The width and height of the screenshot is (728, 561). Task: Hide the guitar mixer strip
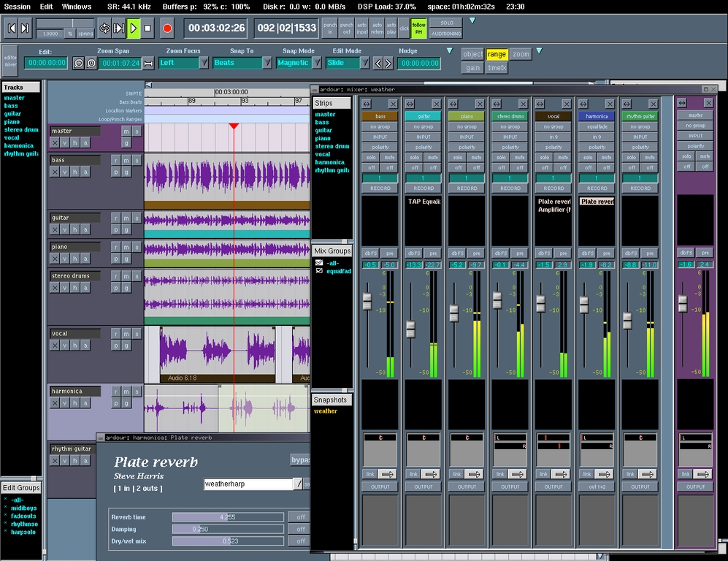436,104
